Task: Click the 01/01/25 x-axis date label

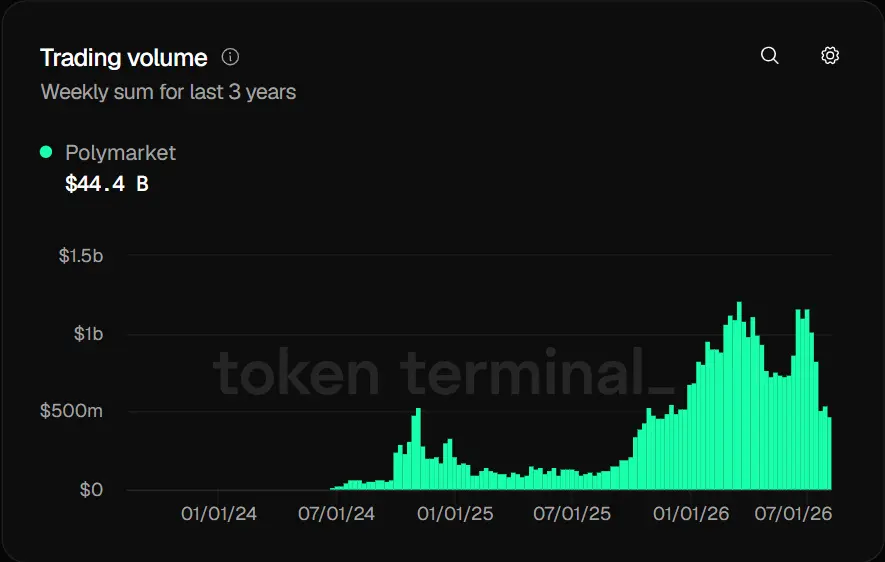Action: [455, 513]
